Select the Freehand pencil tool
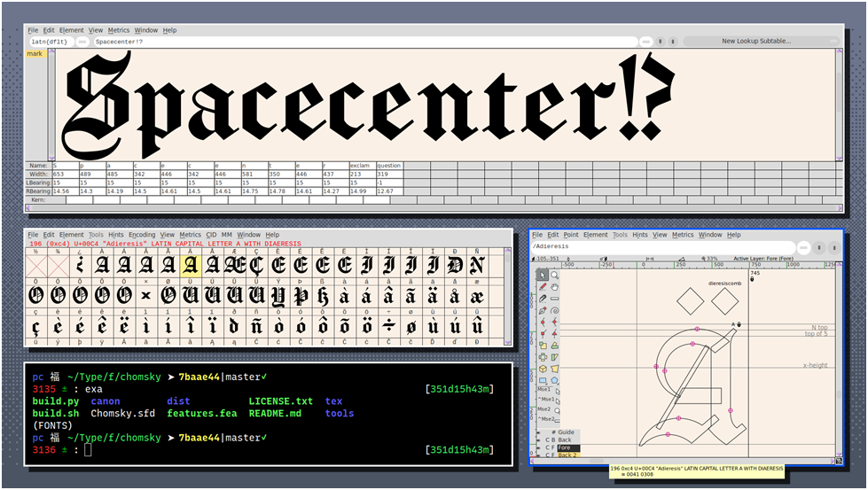The width and height of the screenshot is (868, 490). click(x=543, y=287)
